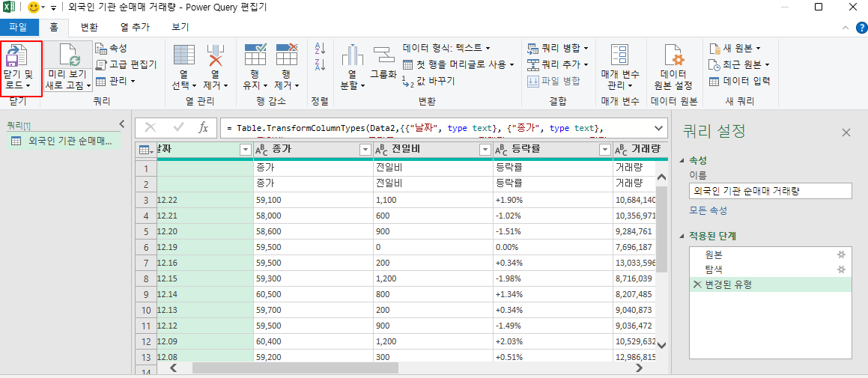Screen dimensions: 868x378
Task: Switch to the Home (홈) tab
Action: tap(54, 27)
